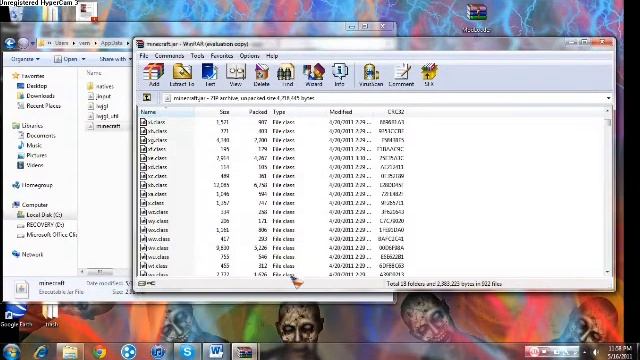Sort files by the Type column header

pyautogui.click(x=298, y=112)
